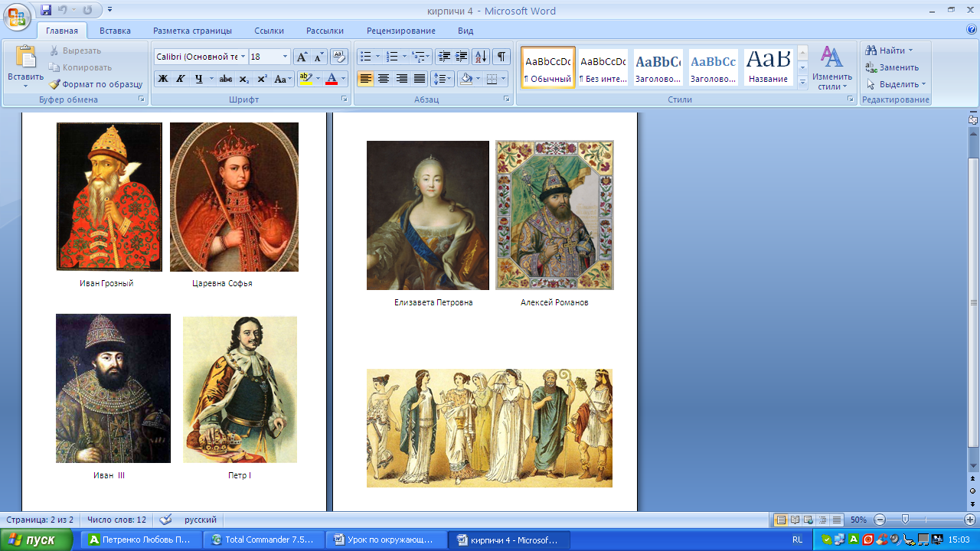Screen dimensions: 980x551
Task: Shrink font size icon
Action: point(318,57)
